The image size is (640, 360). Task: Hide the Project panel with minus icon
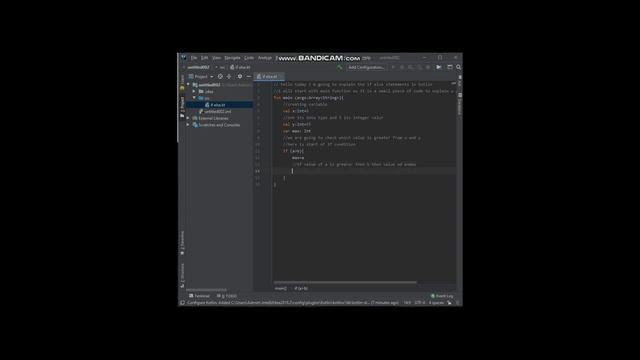tap(249, 76)
